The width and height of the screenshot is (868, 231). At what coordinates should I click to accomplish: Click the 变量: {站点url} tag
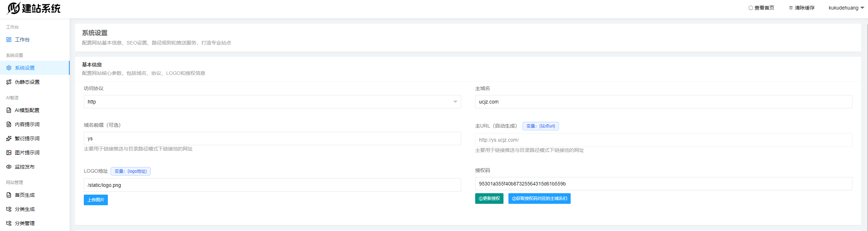(x=541, y=126)
